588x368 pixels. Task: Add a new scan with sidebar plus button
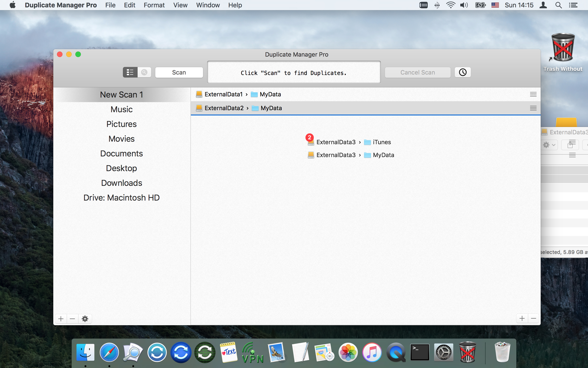click(61, 319)
